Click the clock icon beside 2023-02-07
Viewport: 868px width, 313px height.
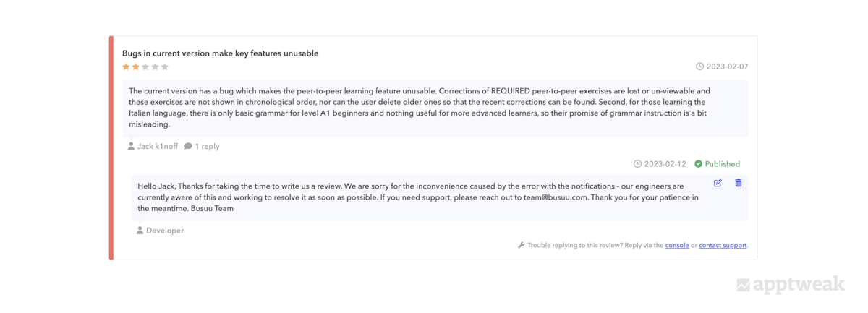(x=699, y=67)
